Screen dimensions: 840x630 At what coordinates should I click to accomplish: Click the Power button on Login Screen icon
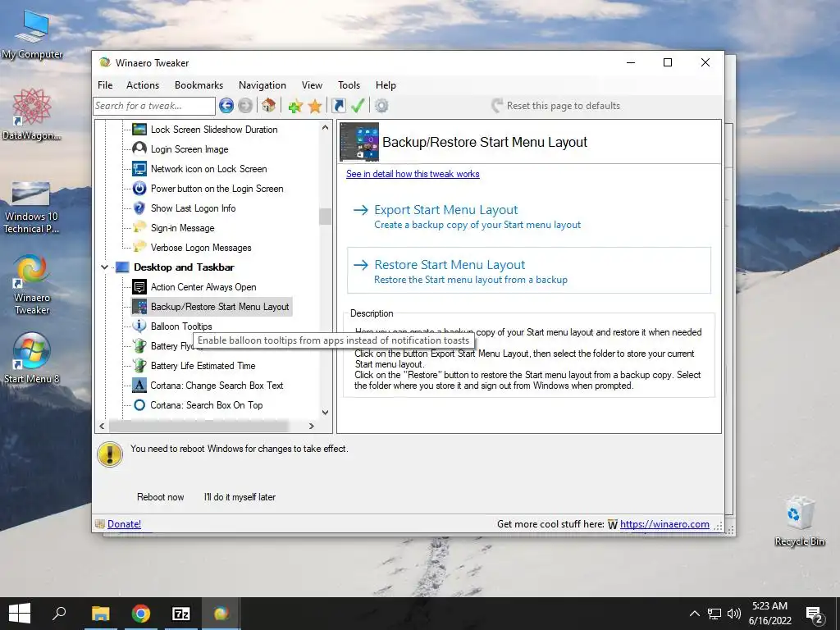pos(139,188)
